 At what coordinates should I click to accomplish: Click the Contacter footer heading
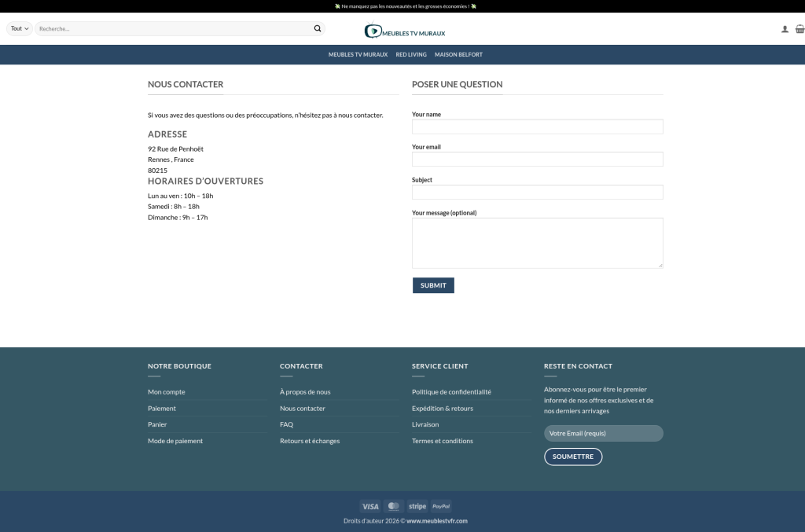[301, 366]
